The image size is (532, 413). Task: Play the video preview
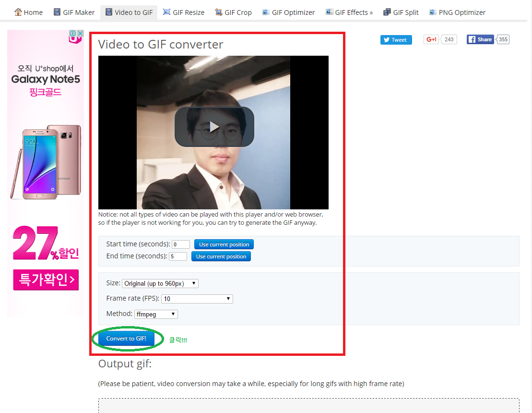(214, 127)
